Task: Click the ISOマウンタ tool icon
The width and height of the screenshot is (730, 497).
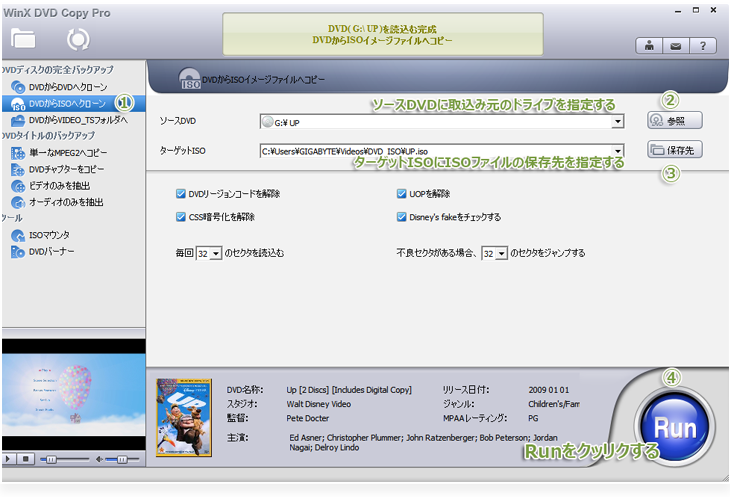Action: [x=19, y=235]
